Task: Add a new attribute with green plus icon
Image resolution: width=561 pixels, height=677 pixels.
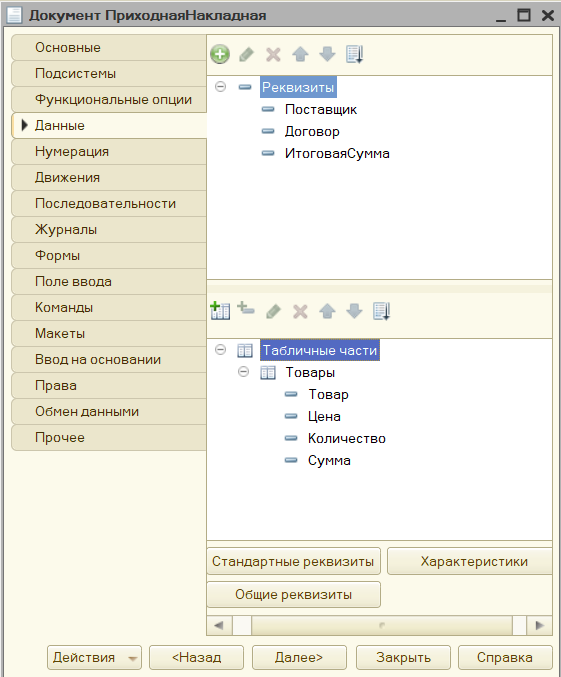Action: 220,54
